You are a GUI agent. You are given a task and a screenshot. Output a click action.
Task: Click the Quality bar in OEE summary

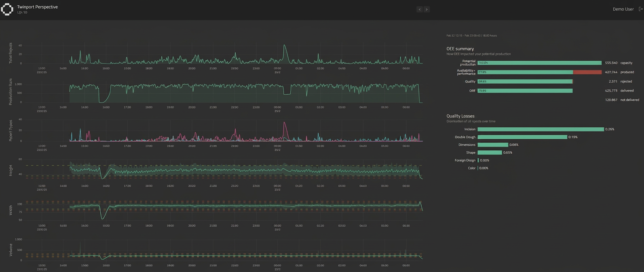[525, 81]
